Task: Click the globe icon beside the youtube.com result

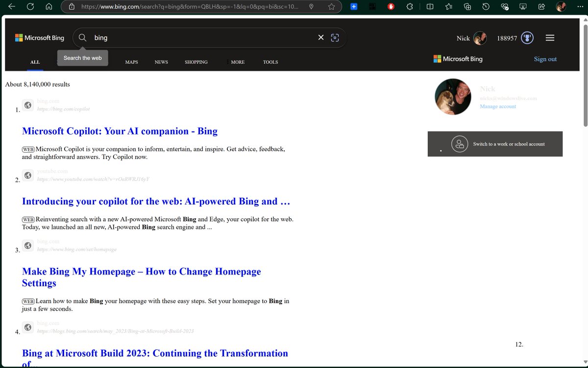Action: click(28, 175)
